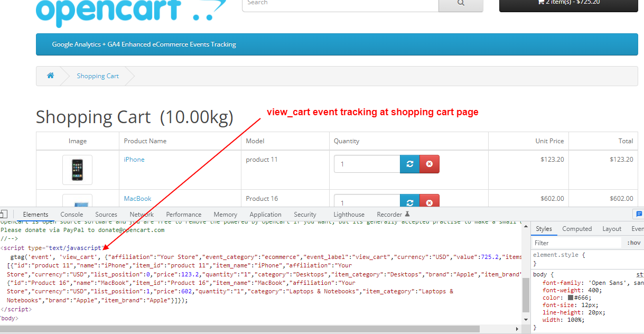Open the shopping cart total dropdown
The width and height of the screenshot is (644, 334).
coord(568,4)
